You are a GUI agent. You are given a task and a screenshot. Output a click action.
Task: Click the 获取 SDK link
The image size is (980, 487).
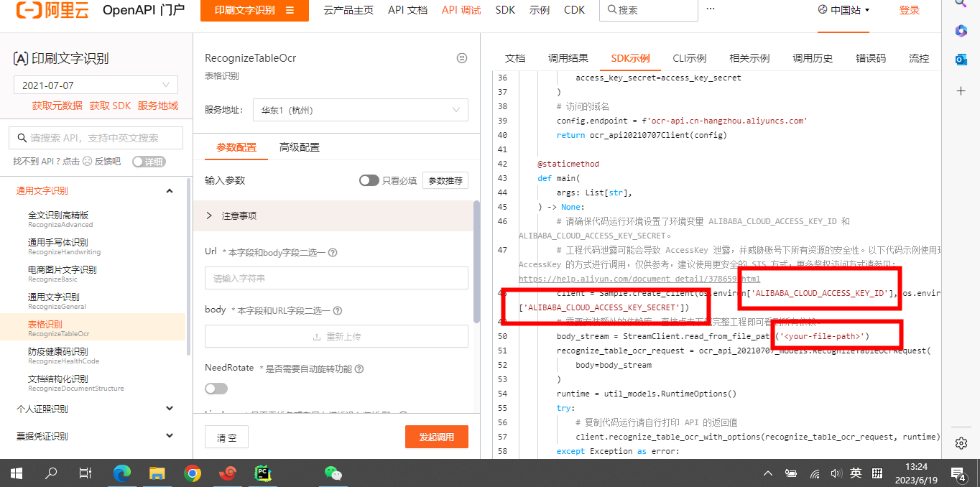pos(110,106)
